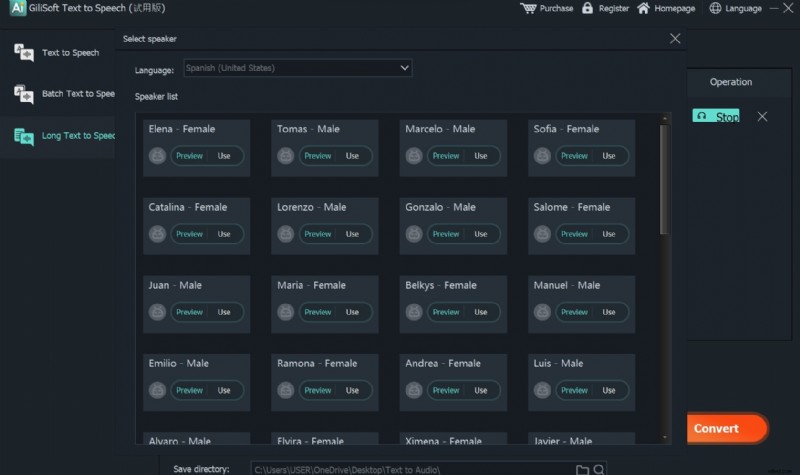Open the Batch Text to Speech tab label

point(78,94)
